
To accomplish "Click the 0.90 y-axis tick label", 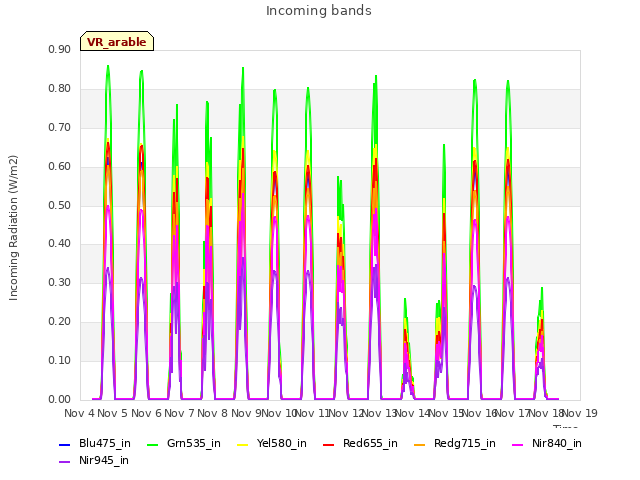I will pos(59,50).
